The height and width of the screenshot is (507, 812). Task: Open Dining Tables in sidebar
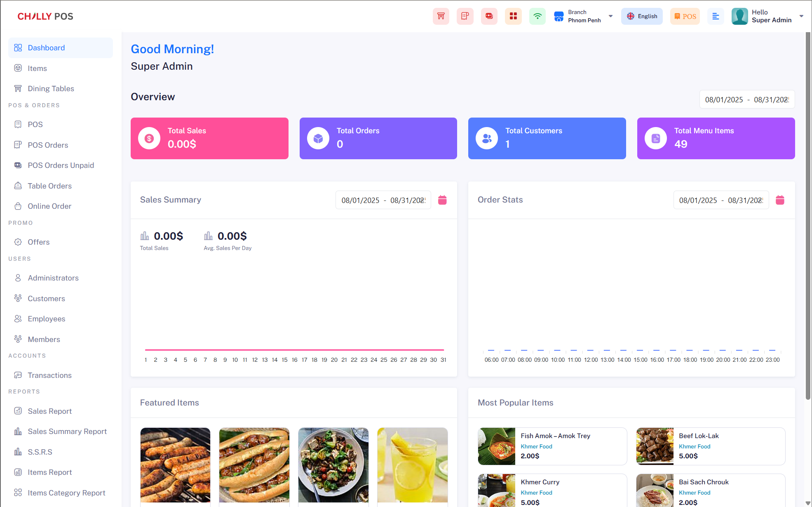pos(51,89)
